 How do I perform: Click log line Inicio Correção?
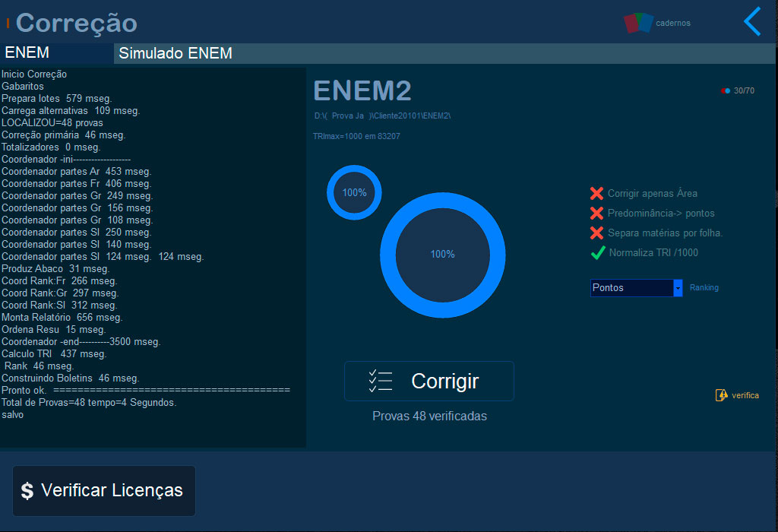[x=33, y=74]
